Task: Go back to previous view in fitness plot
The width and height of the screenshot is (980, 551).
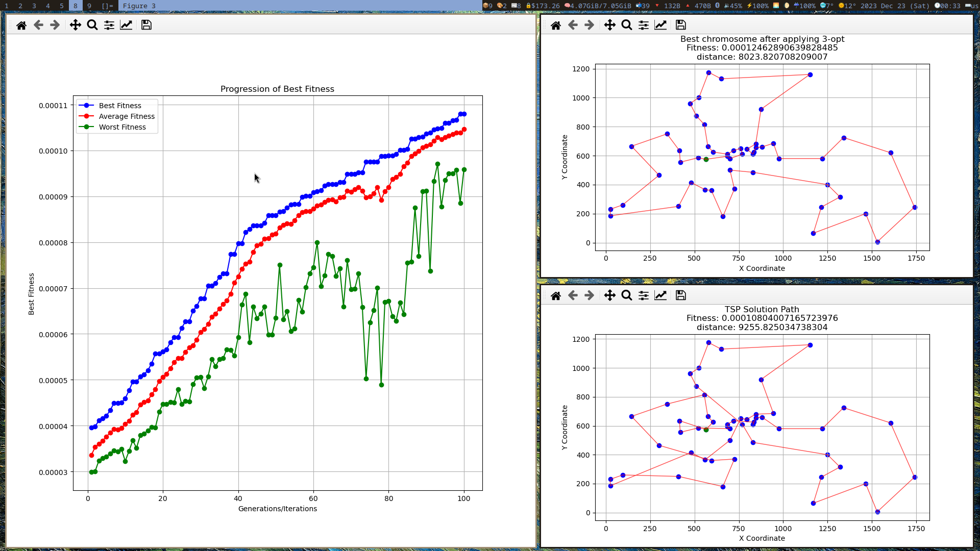Action: coord(38,25)
